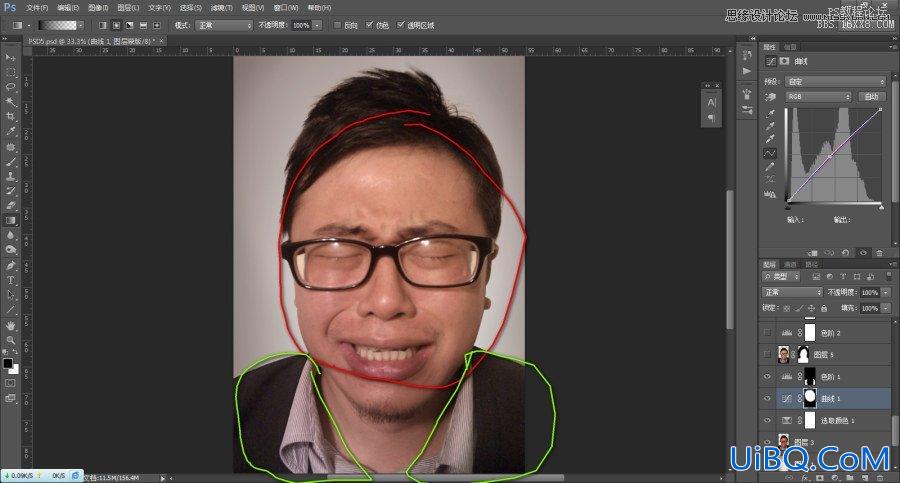The width and height of the screenshot is (900, 483).
Task: Select the Magic Wand tool
Action: [x=10, y=102]
